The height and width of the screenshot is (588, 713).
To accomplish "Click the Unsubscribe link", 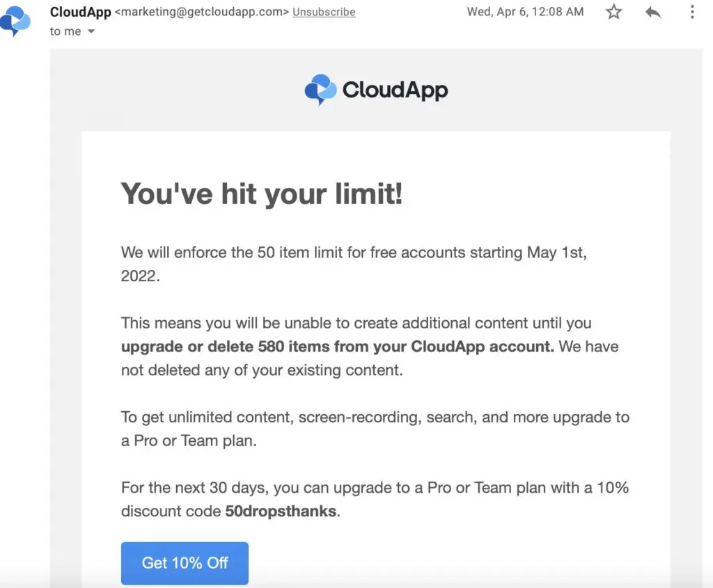I will (324, 13).
